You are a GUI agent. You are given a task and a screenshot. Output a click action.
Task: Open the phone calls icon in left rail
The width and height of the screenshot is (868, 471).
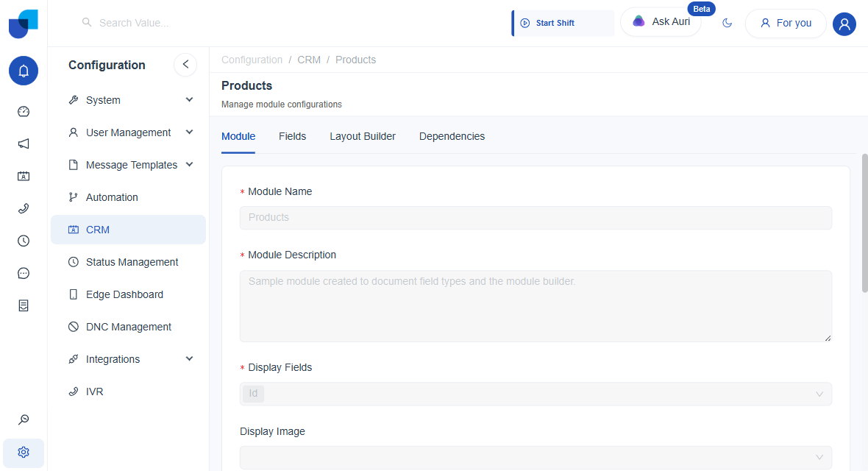coord(24,208)
